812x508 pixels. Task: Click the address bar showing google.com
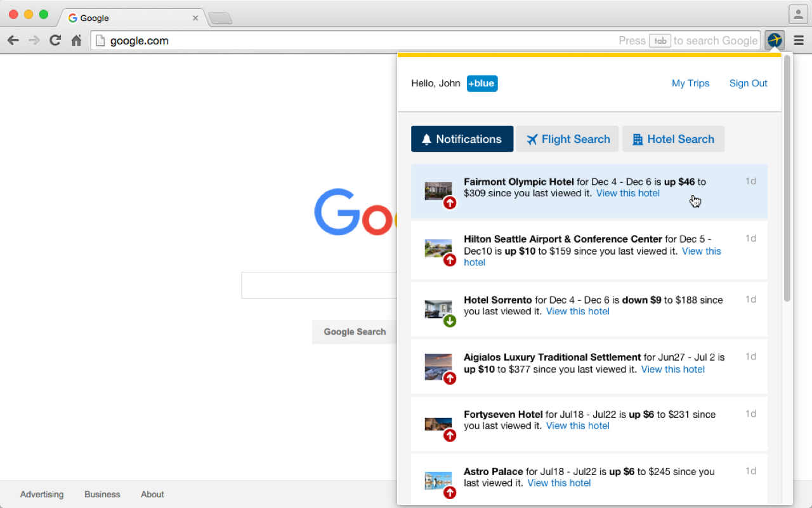coord(425,41)
